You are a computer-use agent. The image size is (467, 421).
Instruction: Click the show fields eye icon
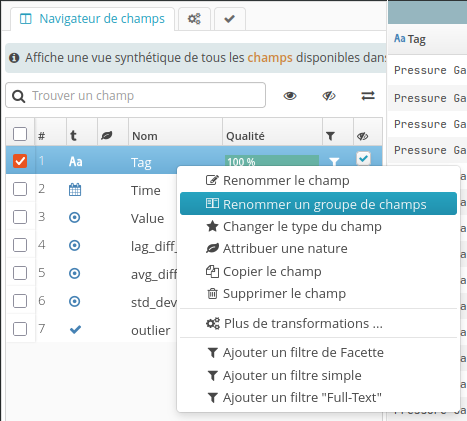click(x=290, y=96)
